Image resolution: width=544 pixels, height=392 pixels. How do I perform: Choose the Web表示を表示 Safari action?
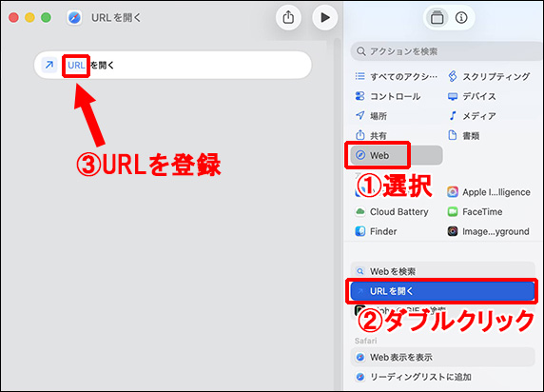442,357
